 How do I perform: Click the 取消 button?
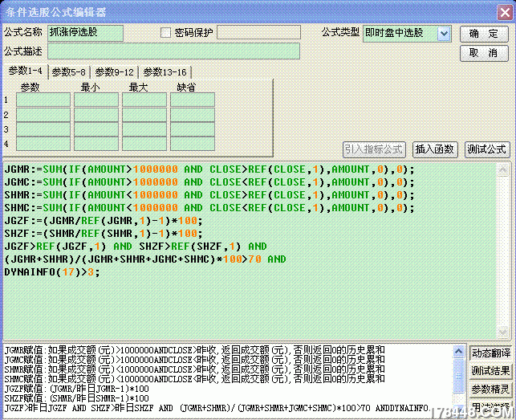click(484, 53)
